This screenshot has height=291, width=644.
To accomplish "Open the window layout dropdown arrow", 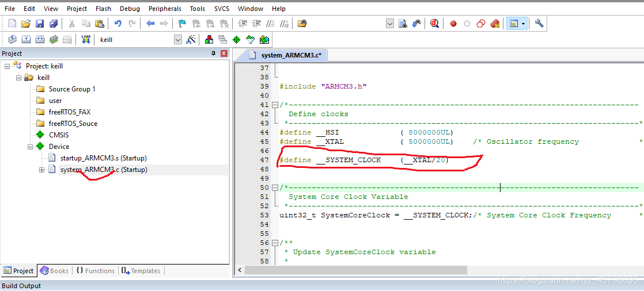I will pos(523,24).
